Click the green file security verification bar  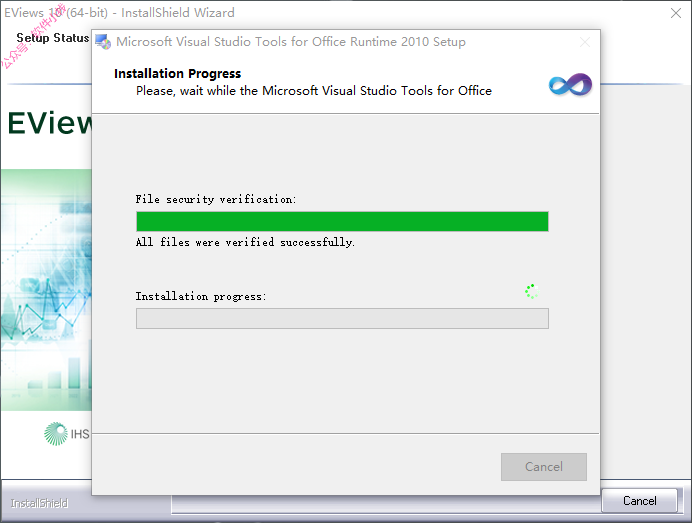coord(342,221)
